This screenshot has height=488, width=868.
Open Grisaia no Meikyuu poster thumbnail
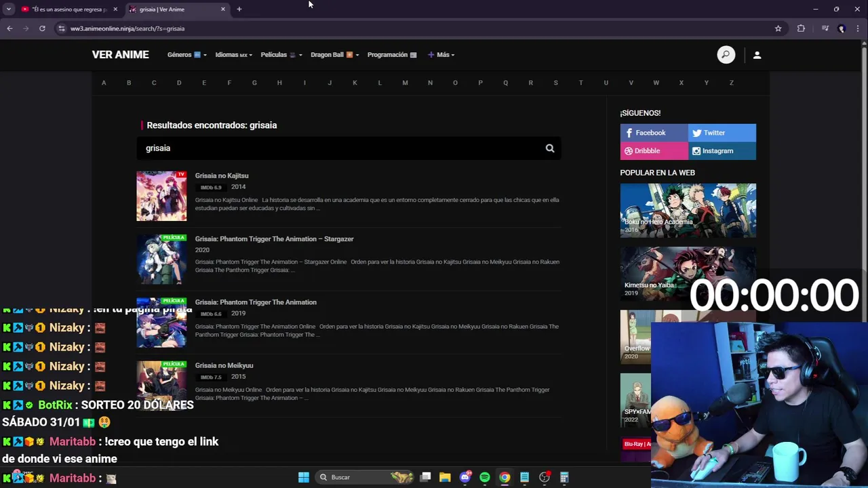click(x=161, y=386)
